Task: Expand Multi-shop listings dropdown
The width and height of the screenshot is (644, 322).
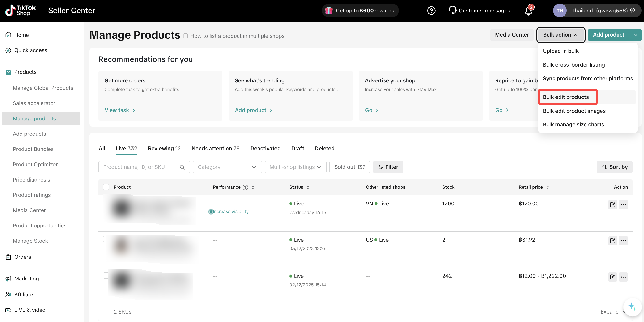Action: 295,167
